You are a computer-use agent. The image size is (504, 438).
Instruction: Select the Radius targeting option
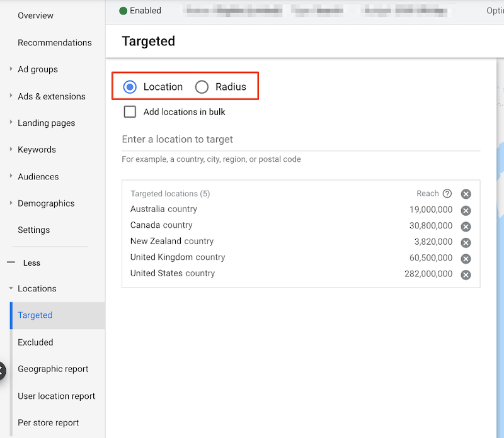point(202,86)
